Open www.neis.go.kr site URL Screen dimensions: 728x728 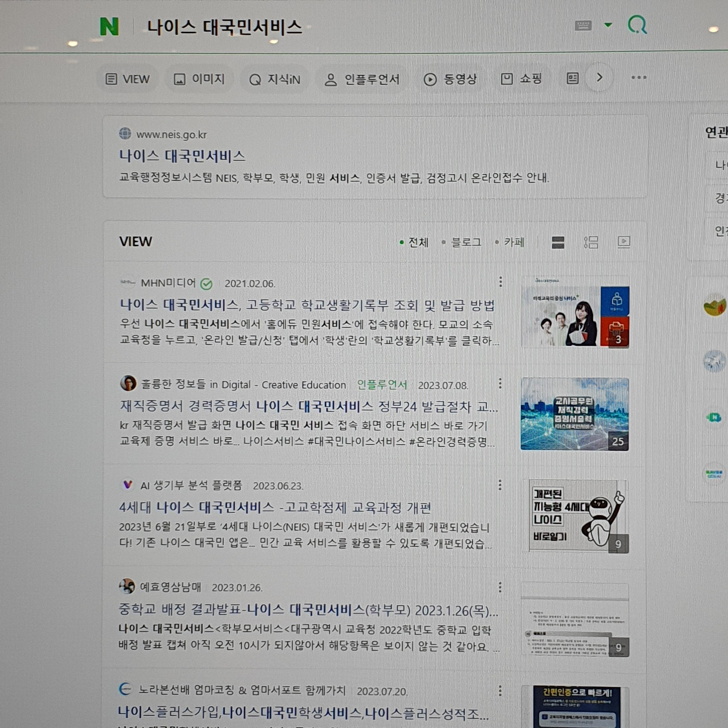coord(171,135)
